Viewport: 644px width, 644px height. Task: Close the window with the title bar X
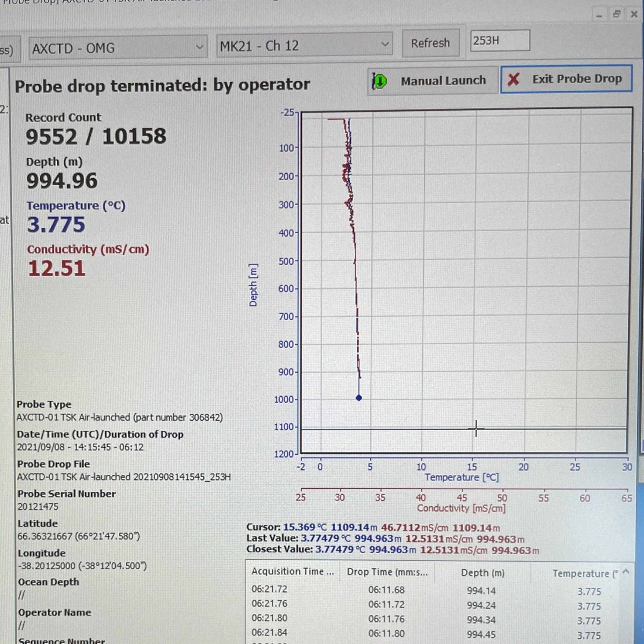click(634, 14)
